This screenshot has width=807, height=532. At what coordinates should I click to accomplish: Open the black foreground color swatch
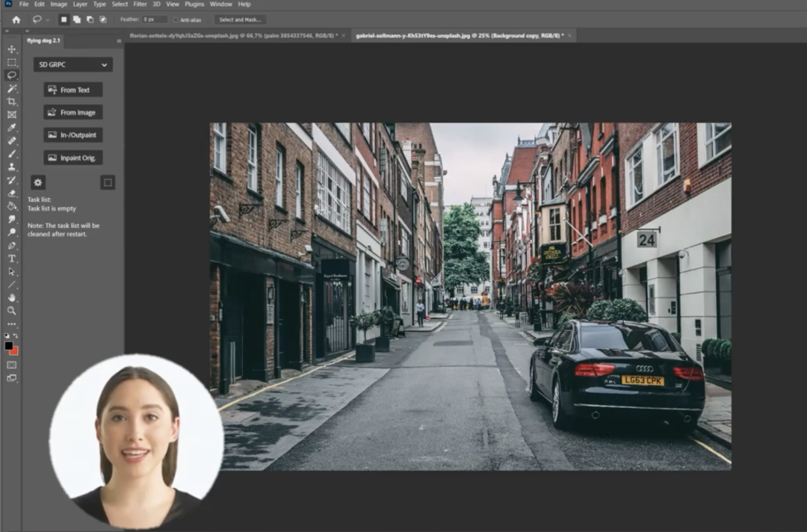click(x=9, y=346)
